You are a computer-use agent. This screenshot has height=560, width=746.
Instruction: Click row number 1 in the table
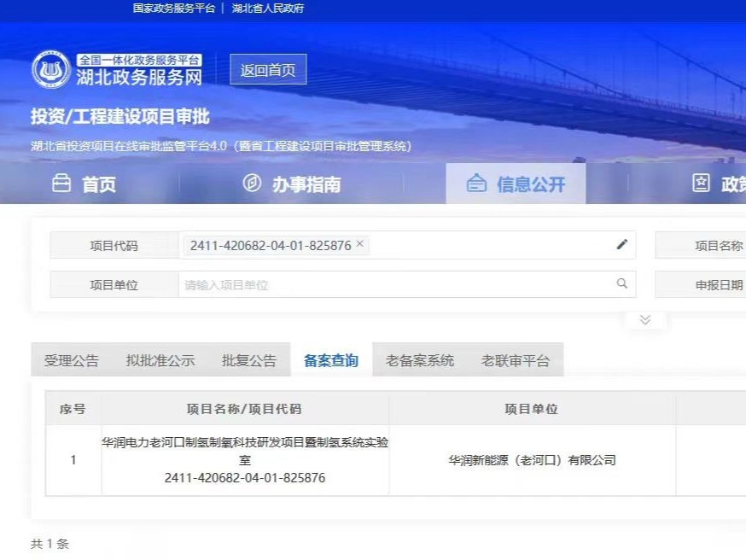click(x=73, y=460)
